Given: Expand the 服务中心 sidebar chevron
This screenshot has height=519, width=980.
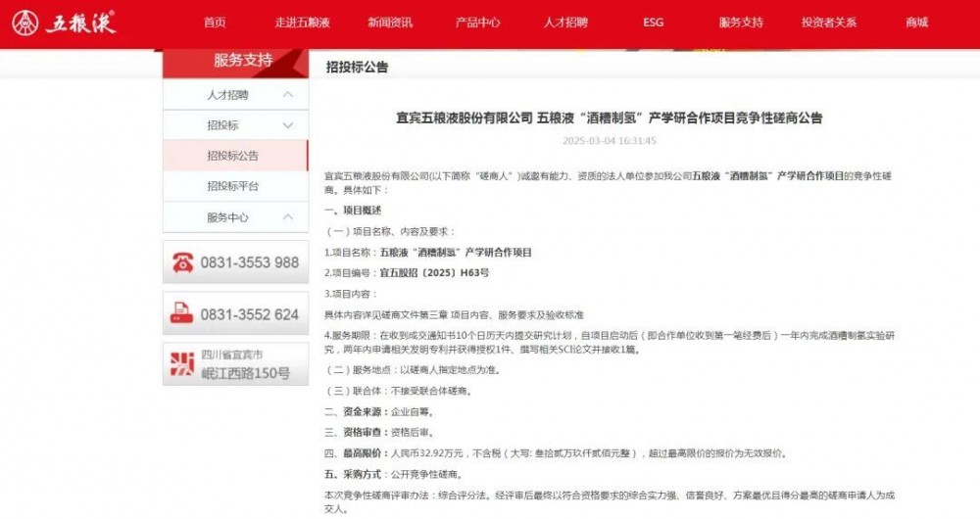Looking at the screenshot, I should (x=287, y=217).
